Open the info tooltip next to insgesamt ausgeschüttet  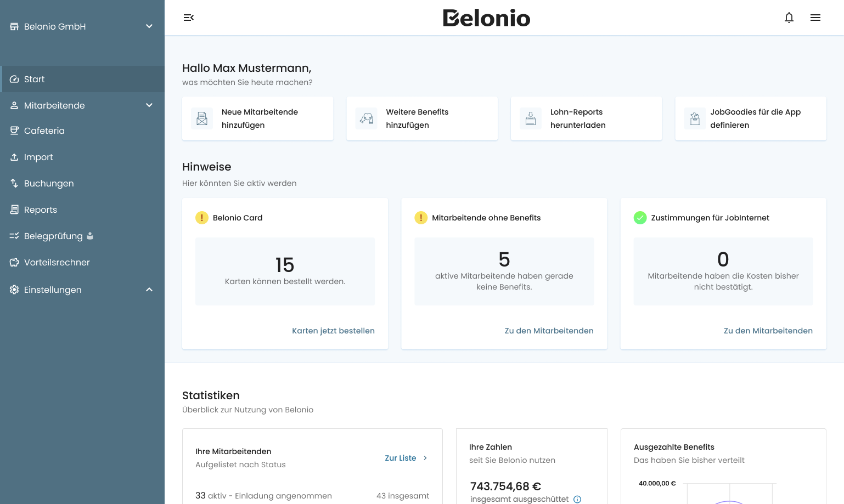(577, 499)
